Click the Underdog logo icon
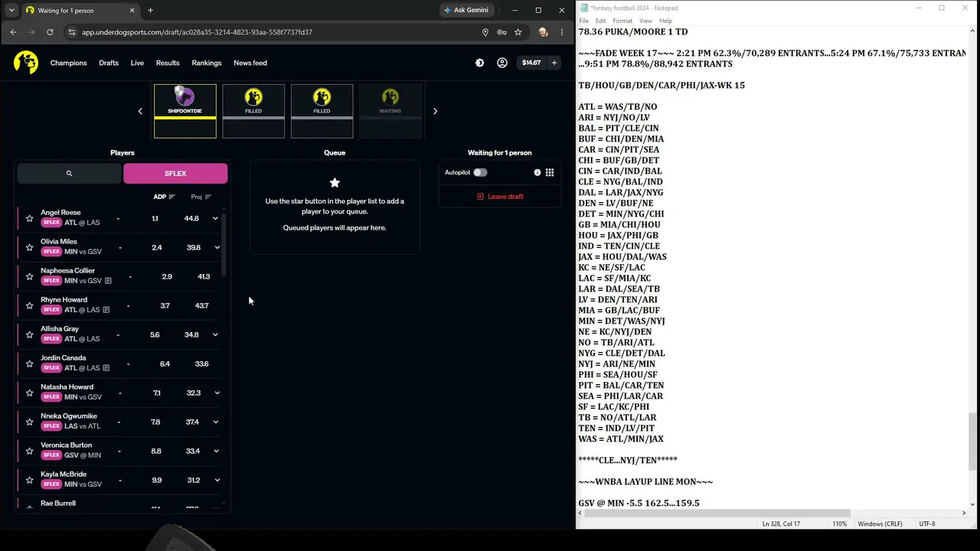This screenshot has height=551, width=980. pos(25,63)
